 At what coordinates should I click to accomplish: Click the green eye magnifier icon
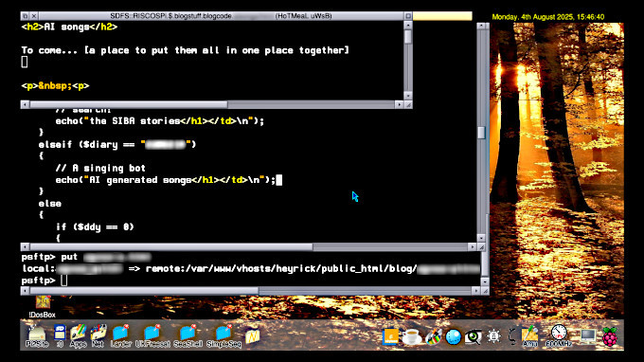click(473, 337)
